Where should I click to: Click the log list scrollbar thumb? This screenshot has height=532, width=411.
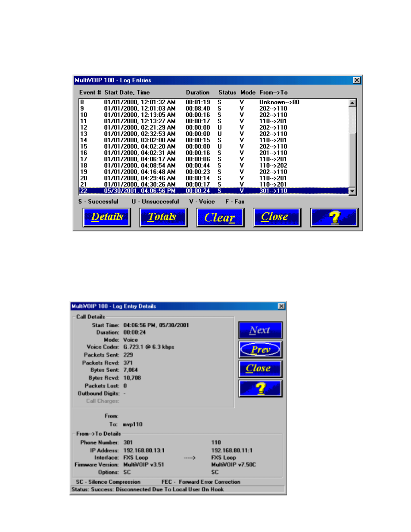click(x=352, y=160)
